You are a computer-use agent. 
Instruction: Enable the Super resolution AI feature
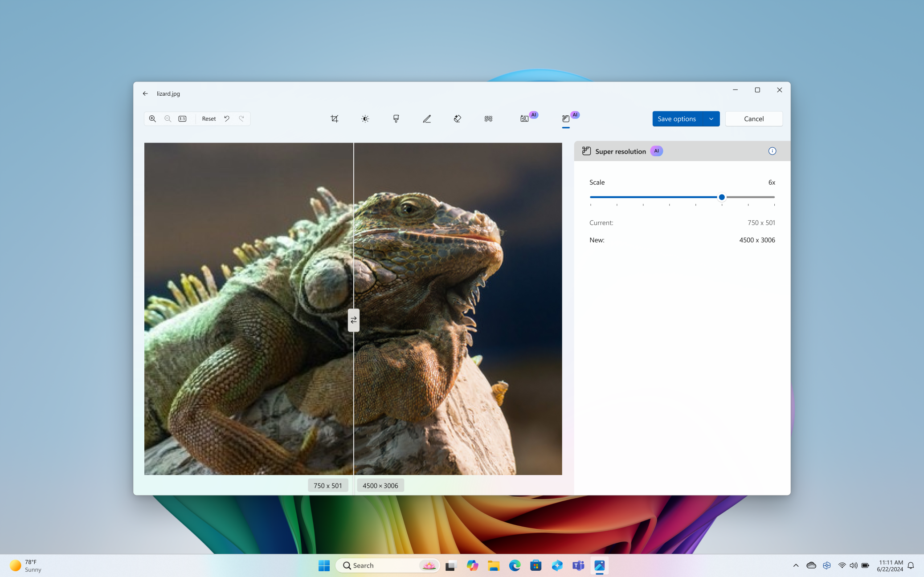[x=566, y=118]
